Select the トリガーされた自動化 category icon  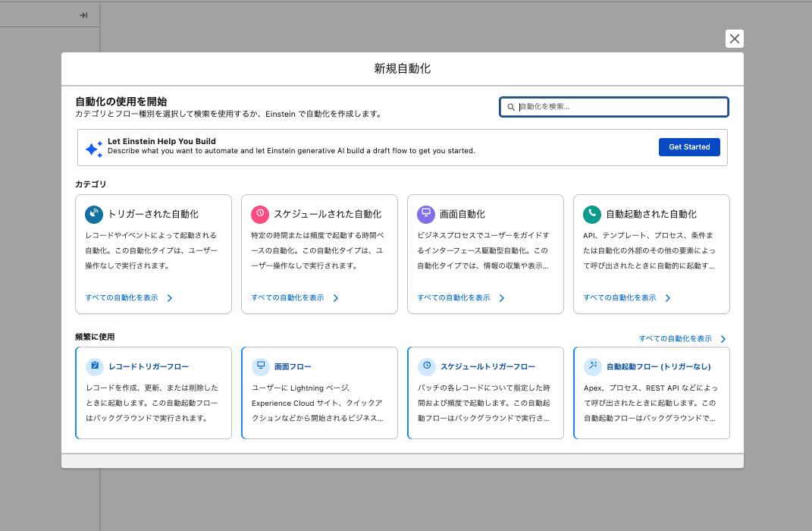tap(93, 214)
